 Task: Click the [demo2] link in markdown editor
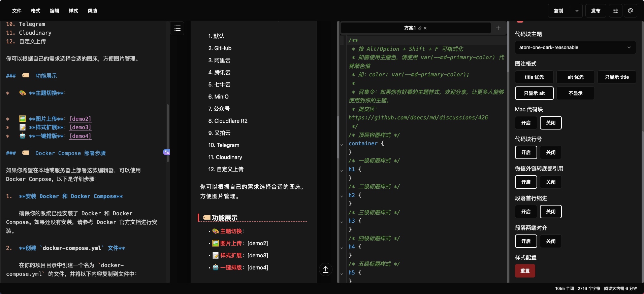80,119
